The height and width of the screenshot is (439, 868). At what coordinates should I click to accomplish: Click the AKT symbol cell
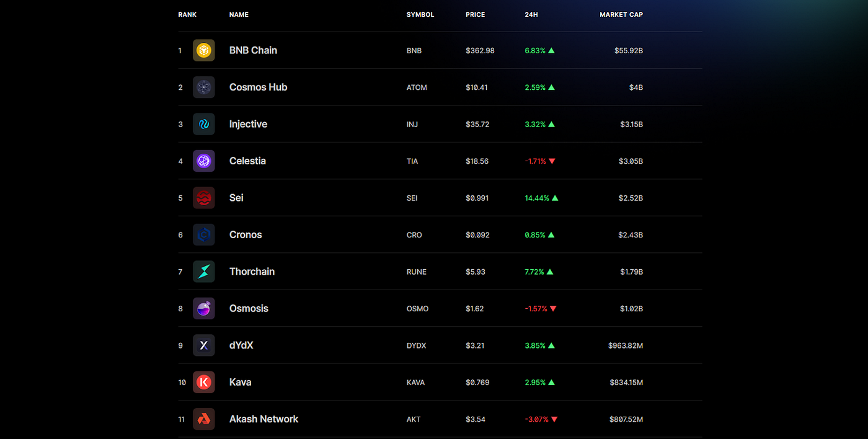(x=414, y=419)
